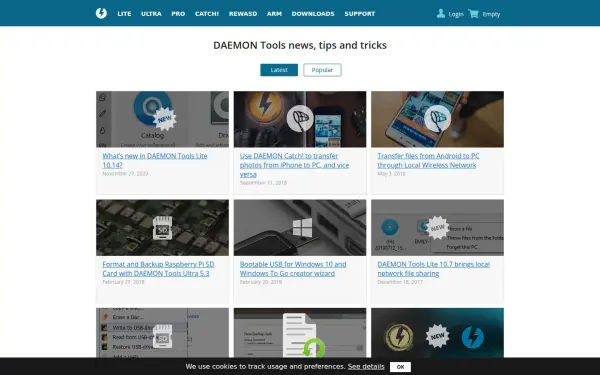Viewport: 600px width, 375px height.
Task: Click the shopping cart icon
Action: (473, 14)
